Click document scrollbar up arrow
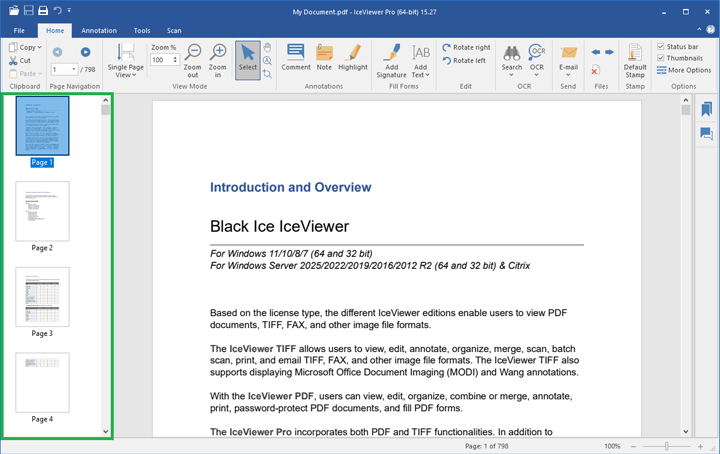 [686, 100]
